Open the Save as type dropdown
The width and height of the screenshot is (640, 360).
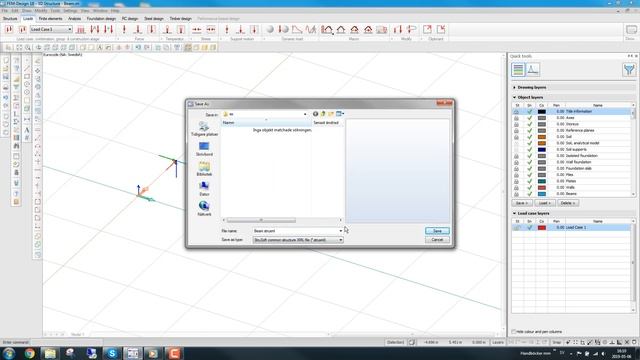(341, 240)
